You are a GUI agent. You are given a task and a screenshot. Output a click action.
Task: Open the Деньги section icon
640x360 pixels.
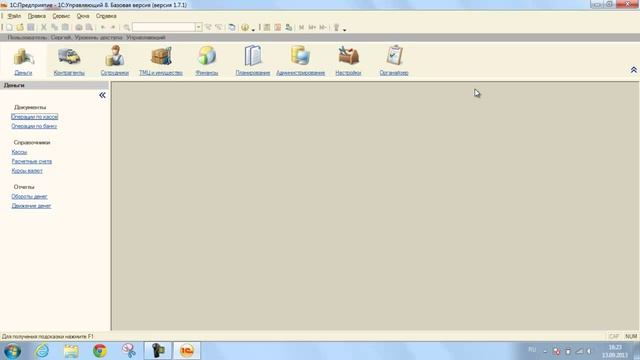(x=23, y=57)
